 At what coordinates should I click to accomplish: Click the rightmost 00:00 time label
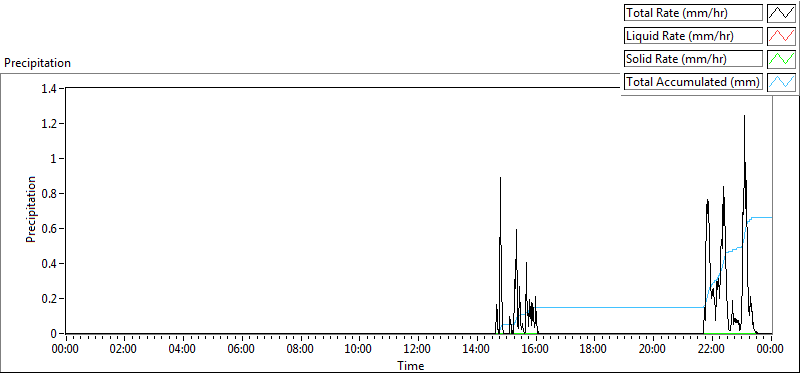tap(770, 350)
